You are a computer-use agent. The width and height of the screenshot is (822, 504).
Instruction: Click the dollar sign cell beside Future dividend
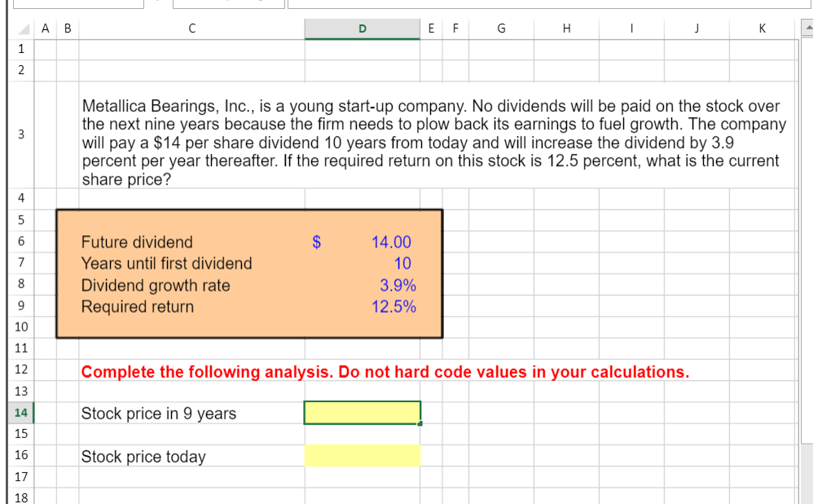click(316, 242)
